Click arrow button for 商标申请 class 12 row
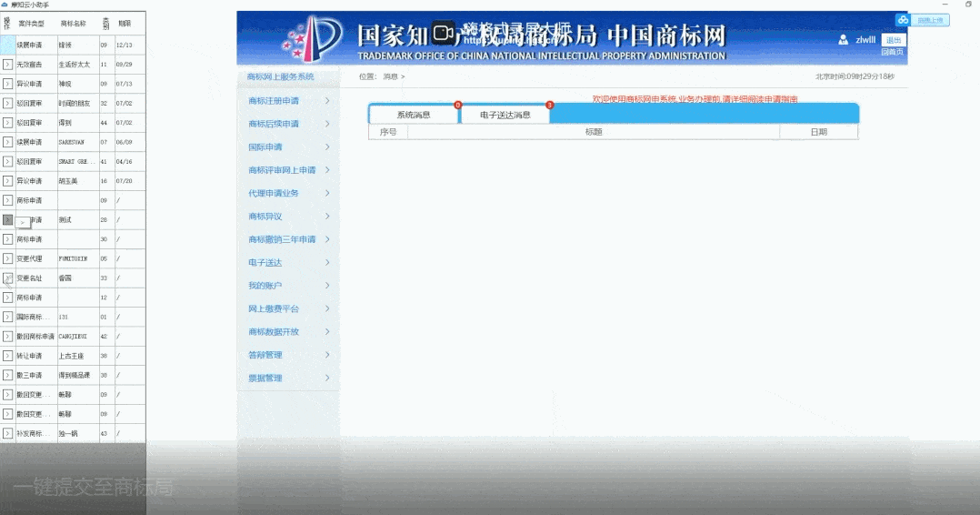The width and height of the screenshot is (980, 515). click(x=7, y=298)
